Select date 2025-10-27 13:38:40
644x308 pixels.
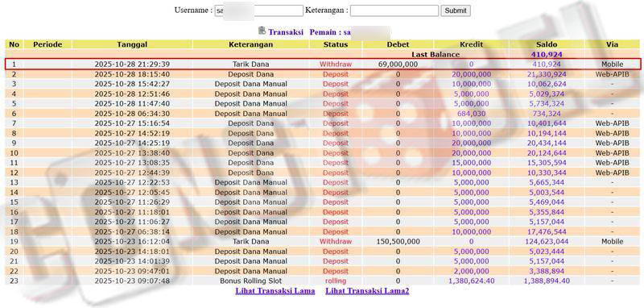(x=132, y=153)
